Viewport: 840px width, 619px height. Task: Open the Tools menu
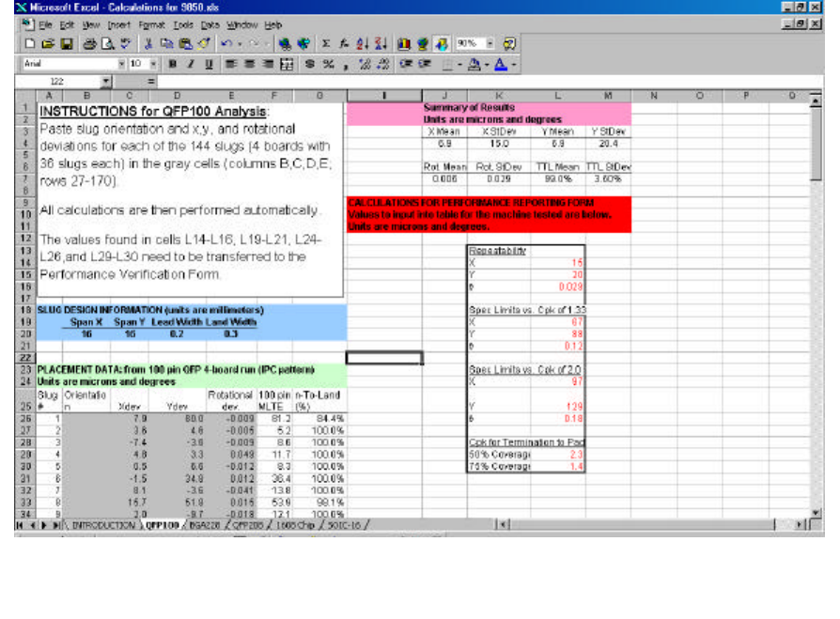(x=182, y=24)
